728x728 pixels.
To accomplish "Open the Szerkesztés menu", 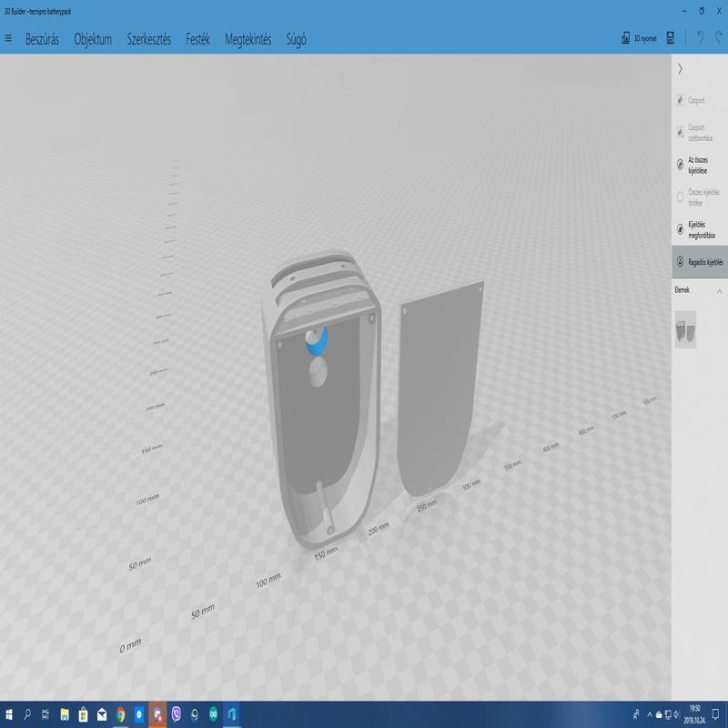I will [x=149, y=39].
